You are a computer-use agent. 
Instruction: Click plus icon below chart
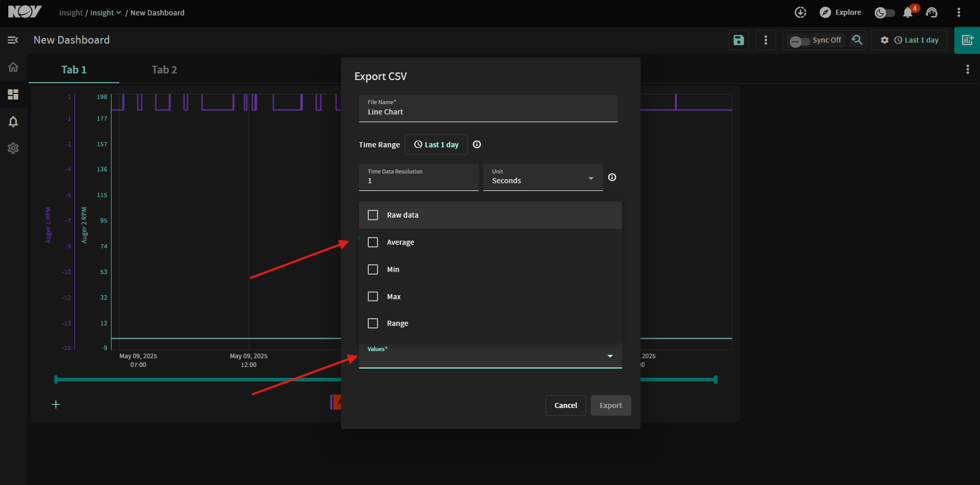[x=56, y=404]
